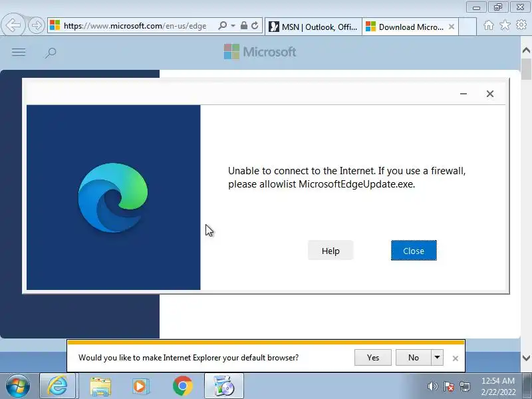This screenshot has height=399, width=532.
Task: Open the security lock icon in address bar
Action: click(x=243, y=25)
